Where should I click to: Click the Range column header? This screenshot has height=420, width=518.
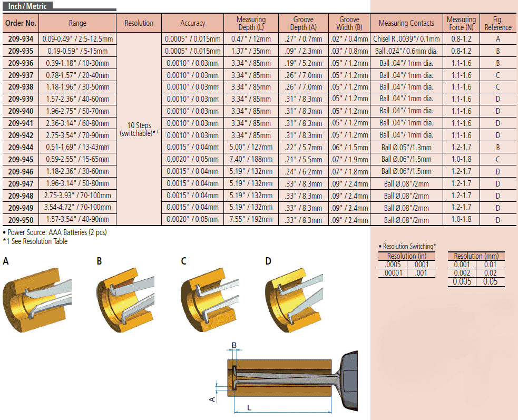pos(77,23)
